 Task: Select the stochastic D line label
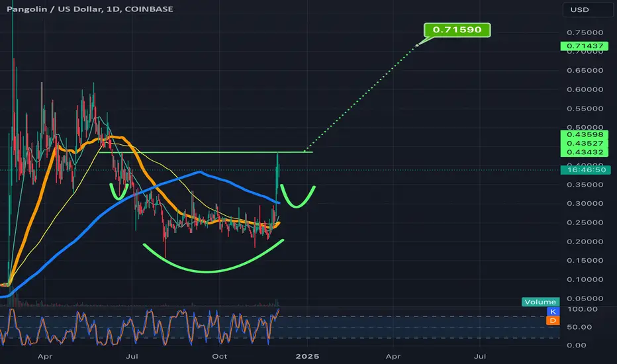[553, 321]
